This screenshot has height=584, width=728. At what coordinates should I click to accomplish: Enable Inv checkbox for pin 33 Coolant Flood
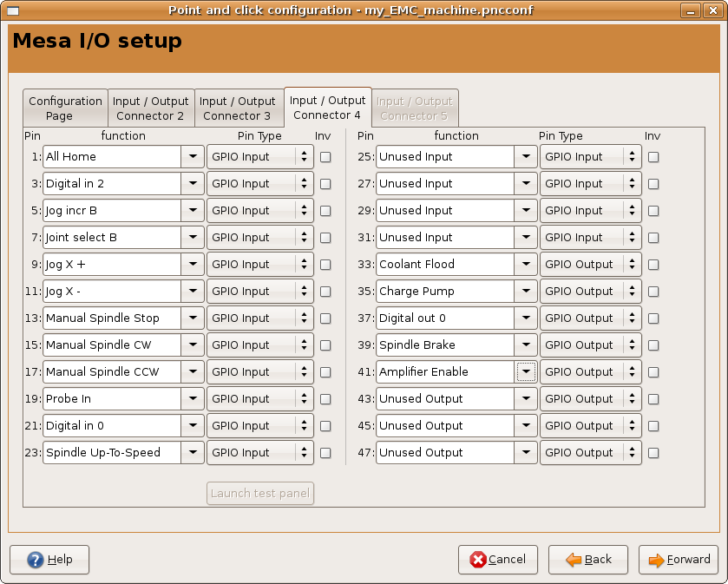pos(653,265)
